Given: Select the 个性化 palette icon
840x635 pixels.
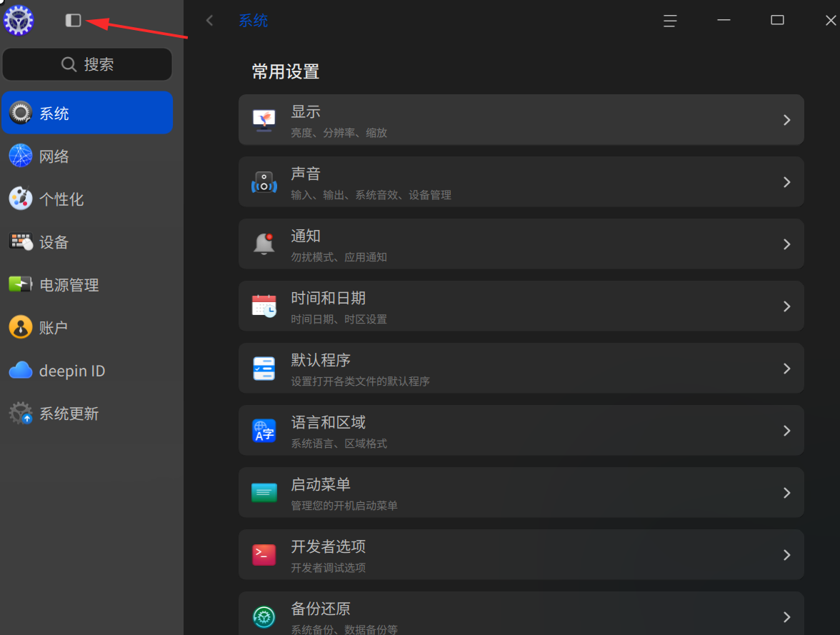Looking at the screenshot, I should tap(21, 199).
